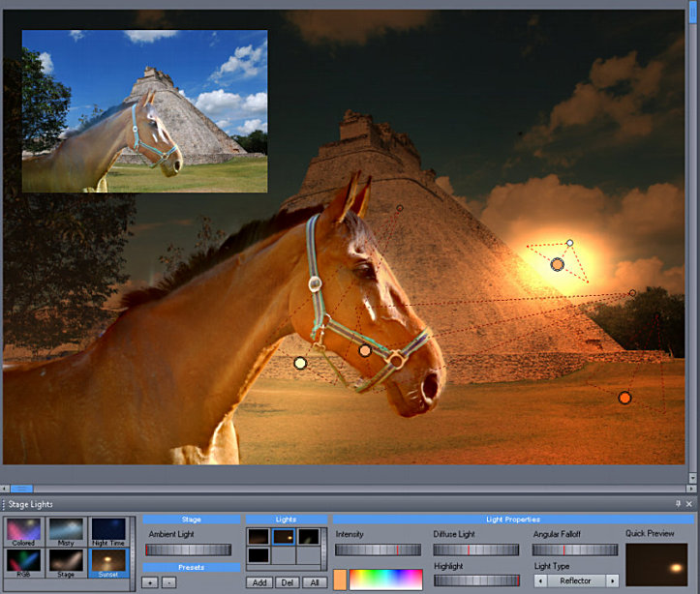Click the orange current light color swatch
Screen dimensions: 700x594
[340, 580]
